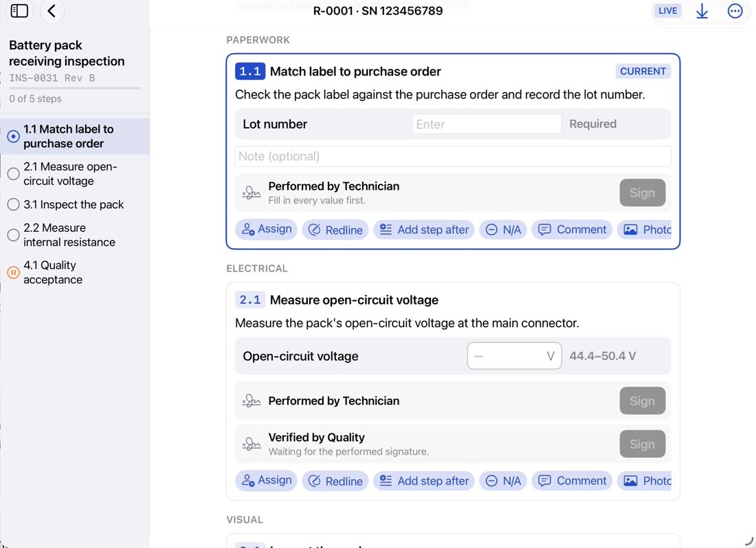
Task: Click the CURRENT badge on step 1.1
Action: point(643,72)
